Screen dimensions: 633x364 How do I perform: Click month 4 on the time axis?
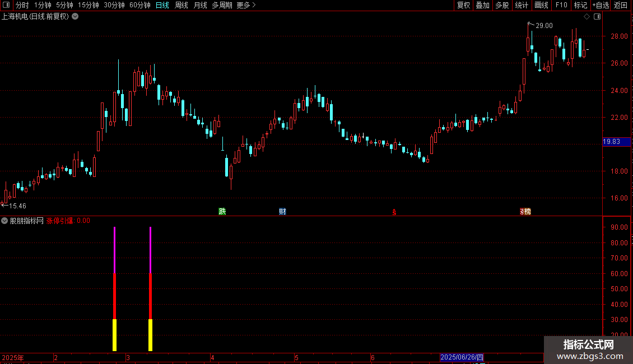tap(212, 357)
